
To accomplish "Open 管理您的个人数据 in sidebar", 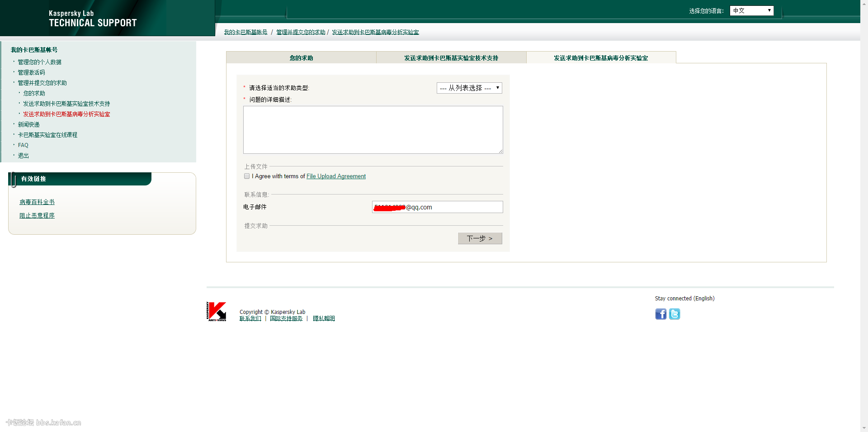I will coord(39,62).
